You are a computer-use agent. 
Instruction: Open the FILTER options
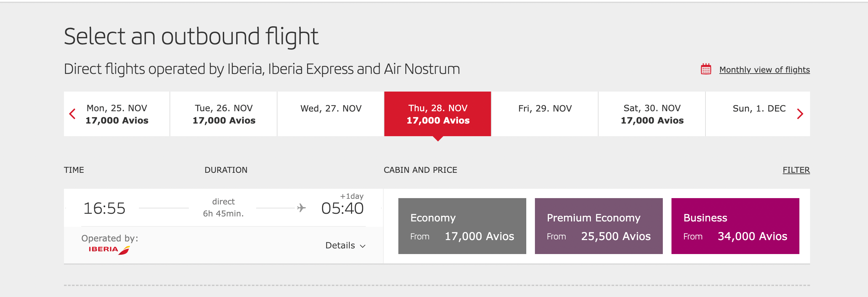click(x=796, y=170)
